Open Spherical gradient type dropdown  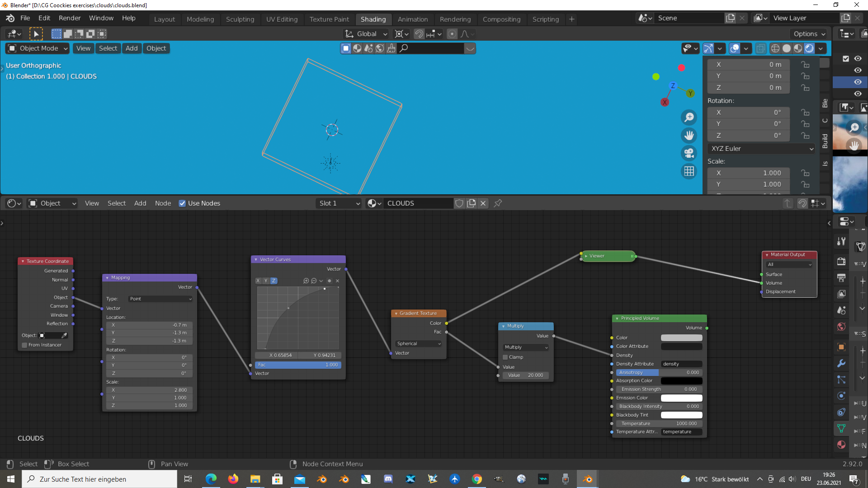(418, 343)
